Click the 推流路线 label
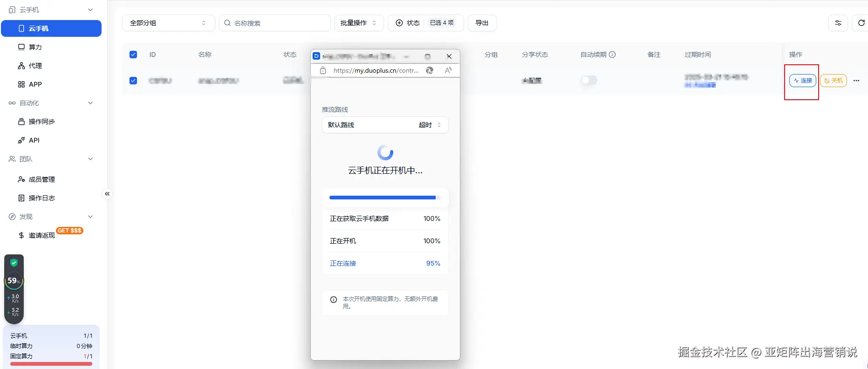The height and width of the screenshot is (369, 868). click(x=335, y=109)
